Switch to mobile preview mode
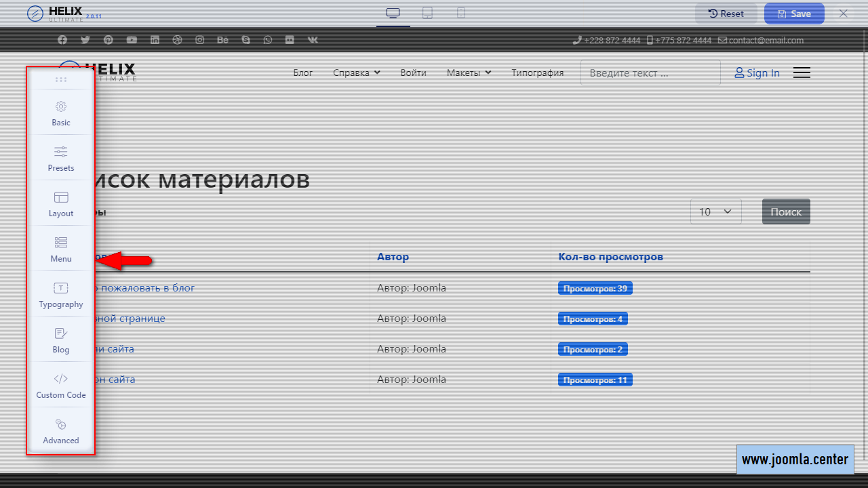868x488 pixels. click(x=461, y=13)
